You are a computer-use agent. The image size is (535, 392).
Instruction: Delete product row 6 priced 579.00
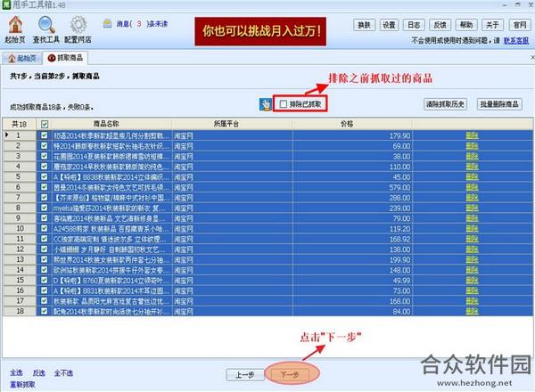[x=472, y=187]
